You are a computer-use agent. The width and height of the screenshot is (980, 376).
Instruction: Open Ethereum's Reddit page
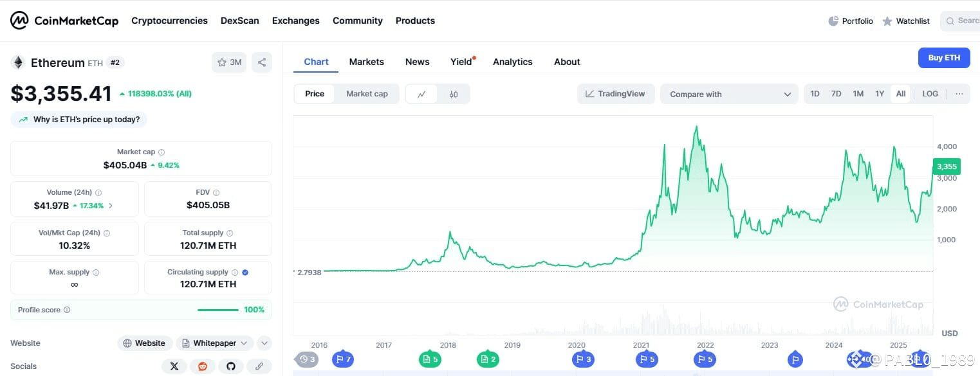click(x=203, y=366)
